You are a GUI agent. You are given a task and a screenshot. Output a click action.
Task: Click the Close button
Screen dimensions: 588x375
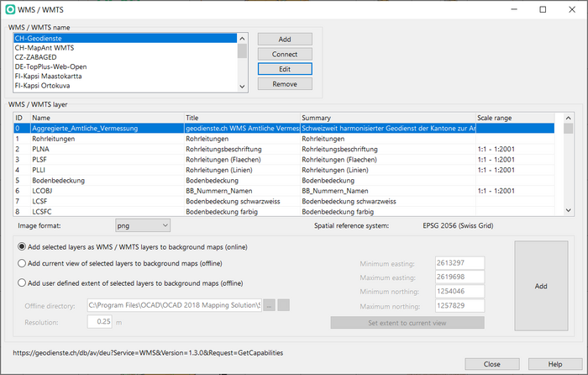pos(492,364)
